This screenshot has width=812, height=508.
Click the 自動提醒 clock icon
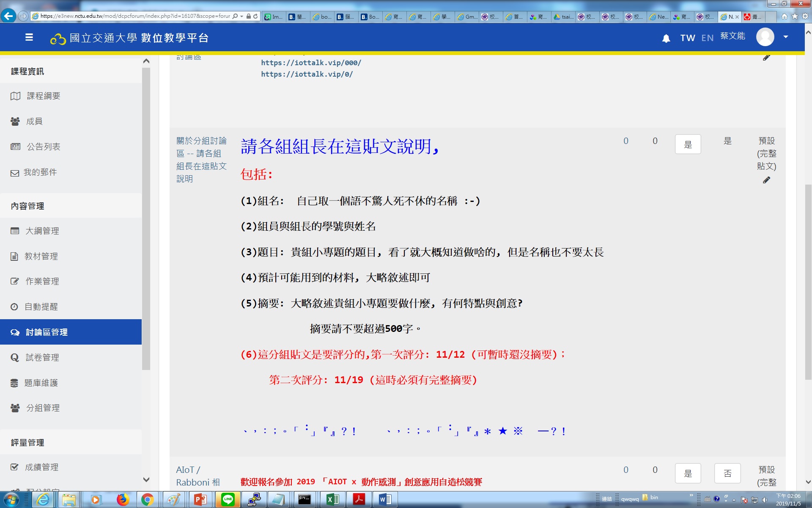click(14, 306)
